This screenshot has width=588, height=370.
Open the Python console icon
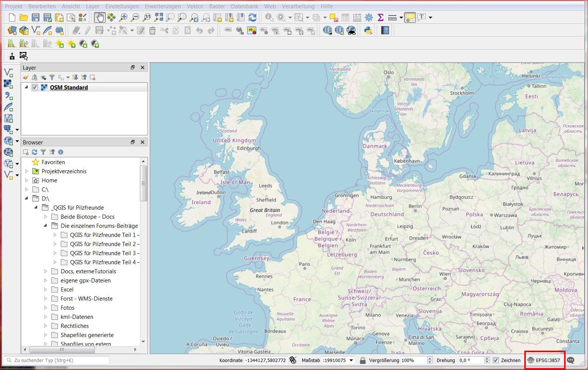[x=368, y=30]
